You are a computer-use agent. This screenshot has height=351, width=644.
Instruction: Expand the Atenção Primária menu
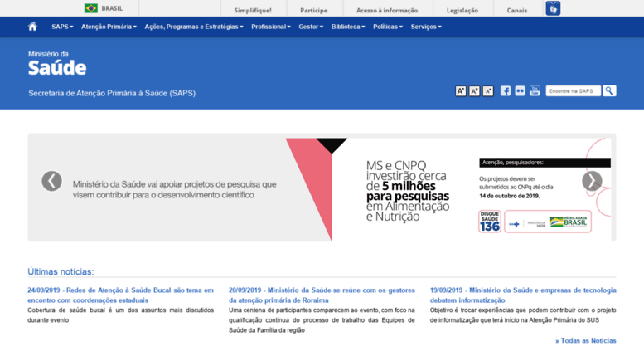pyautogui.click(x=109, y=27)
